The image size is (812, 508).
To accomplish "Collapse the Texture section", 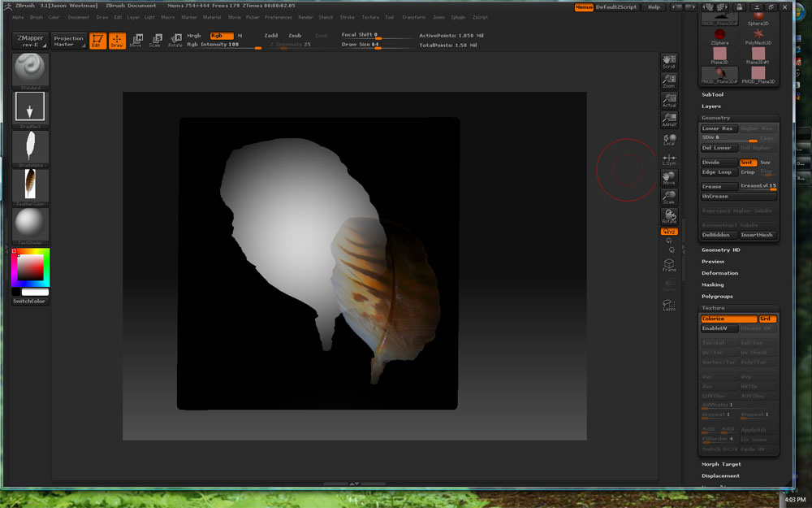I will pos(713,308).
